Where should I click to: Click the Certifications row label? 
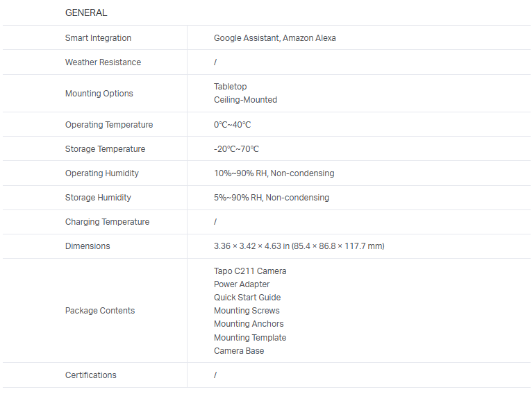[x=91, y=375]
